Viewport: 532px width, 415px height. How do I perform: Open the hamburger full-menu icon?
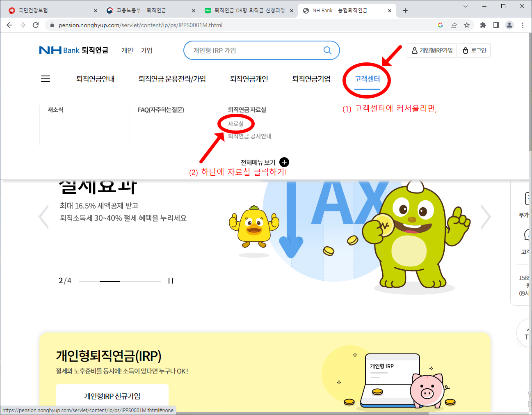click(46, 79)
